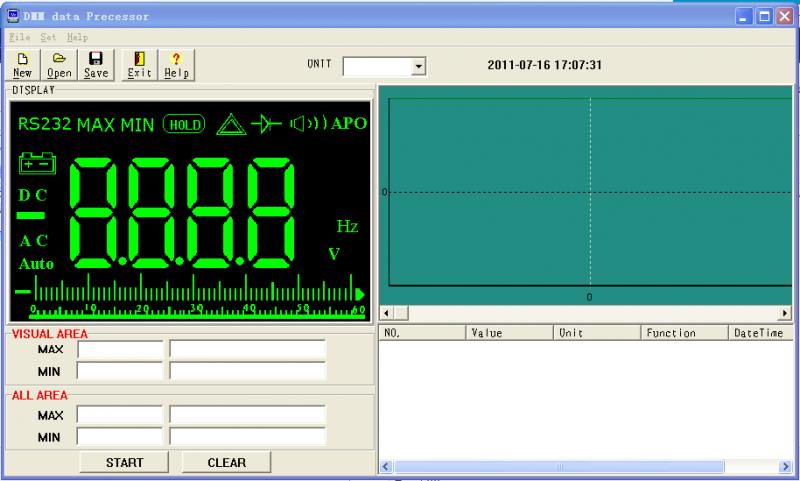The width and height of the screenshot is (800, 481).
Task: Open Help from the toolbar icon
Action: tap(176, 65)
